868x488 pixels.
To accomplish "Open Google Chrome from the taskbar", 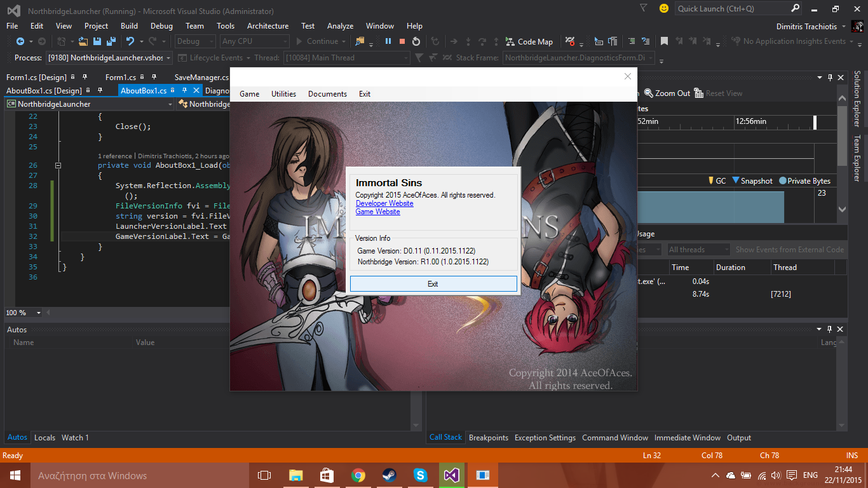I will [x=358, y=475].
